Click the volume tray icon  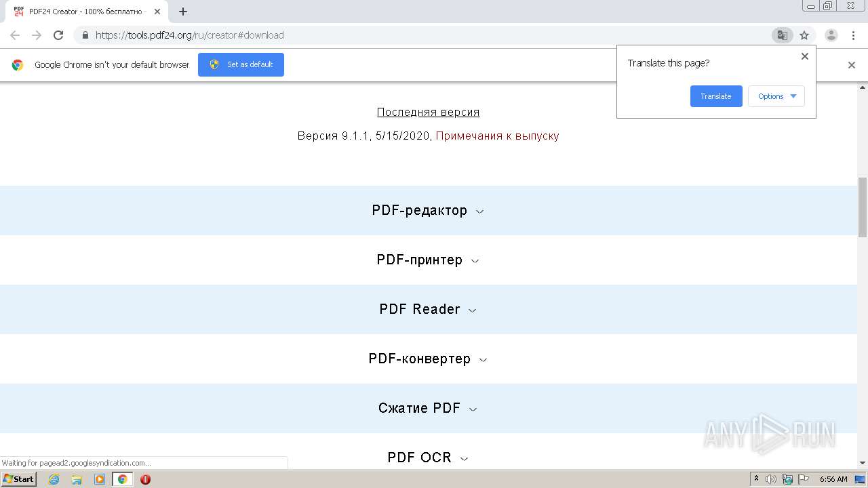[x=771, y=479]
